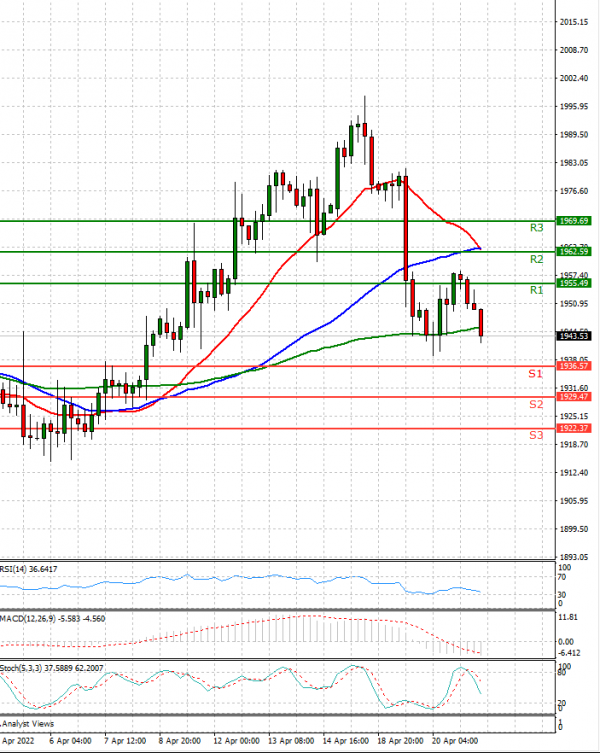Screen dimensions: 600x753
Task: Select the green 1969.69 price tag
Action: pos(573,221)
